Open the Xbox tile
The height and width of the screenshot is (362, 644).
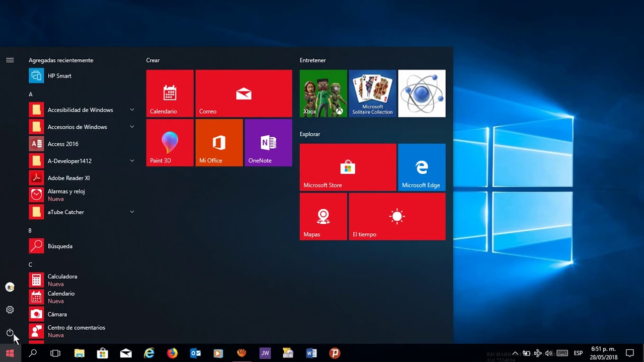[x=323, y=94]
